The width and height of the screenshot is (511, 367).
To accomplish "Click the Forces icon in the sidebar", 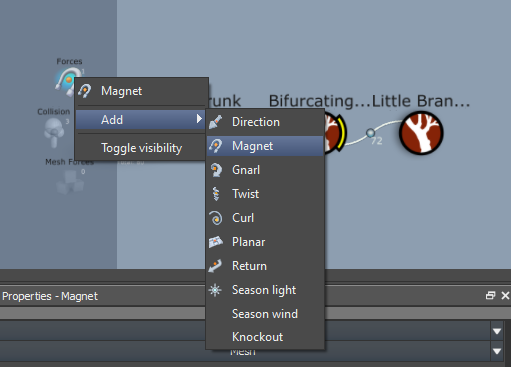I will (x=67, y=81).
